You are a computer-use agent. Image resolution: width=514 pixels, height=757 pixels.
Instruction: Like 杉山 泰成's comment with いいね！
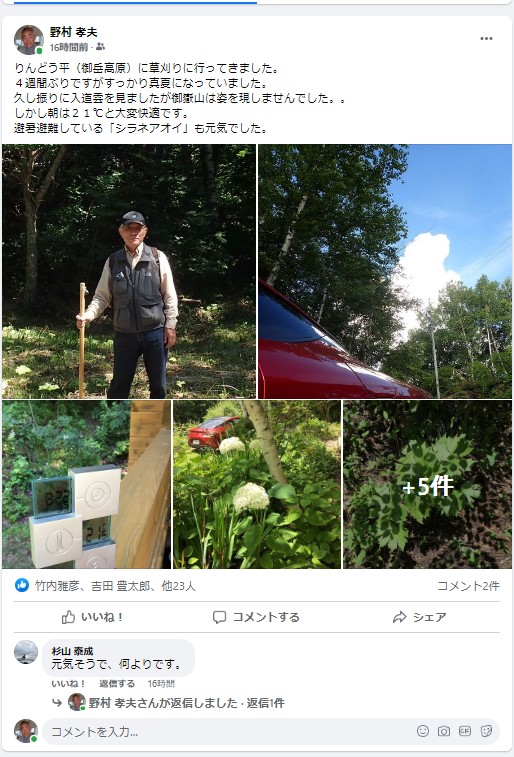coord(68,684)
